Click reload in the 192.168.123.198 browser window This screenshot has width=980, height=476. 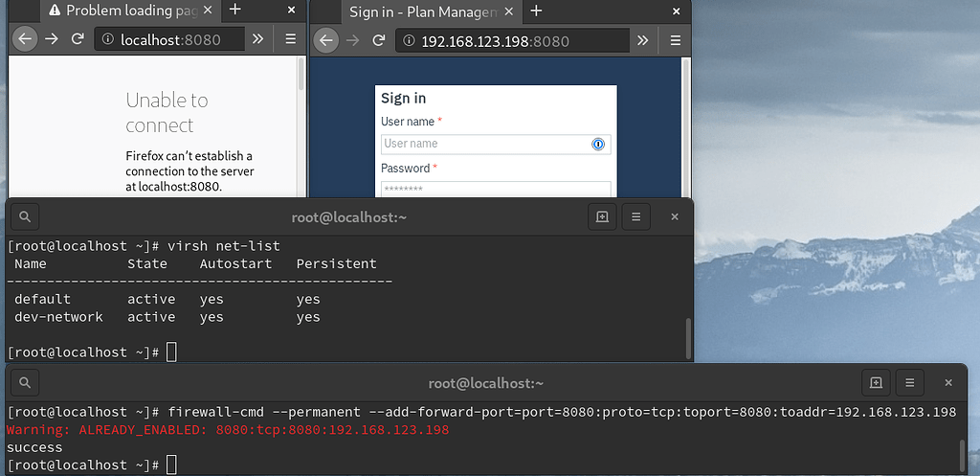tap(379, 40)
